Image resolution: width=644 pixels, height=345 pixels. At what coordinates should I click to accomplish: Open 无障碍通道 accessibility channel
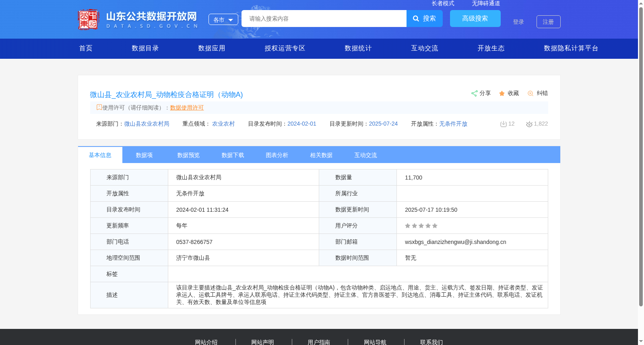(486, 3)
